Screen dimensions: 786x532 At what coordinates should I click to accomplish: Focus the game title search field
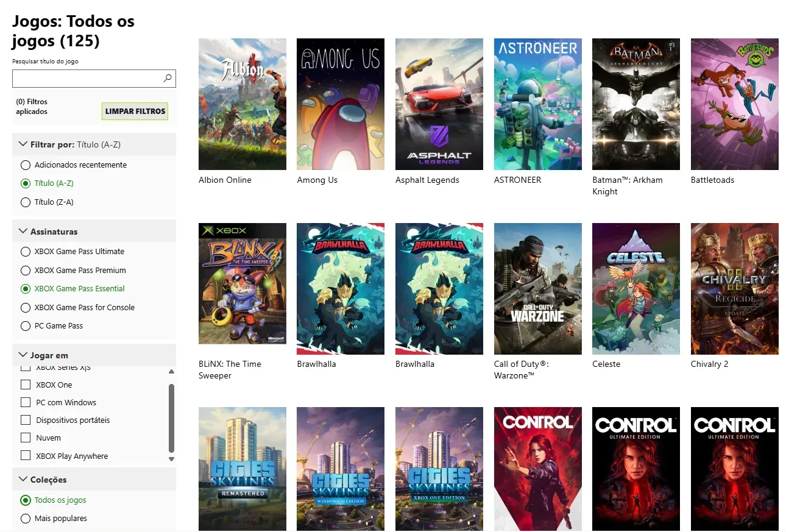point(94,78)
